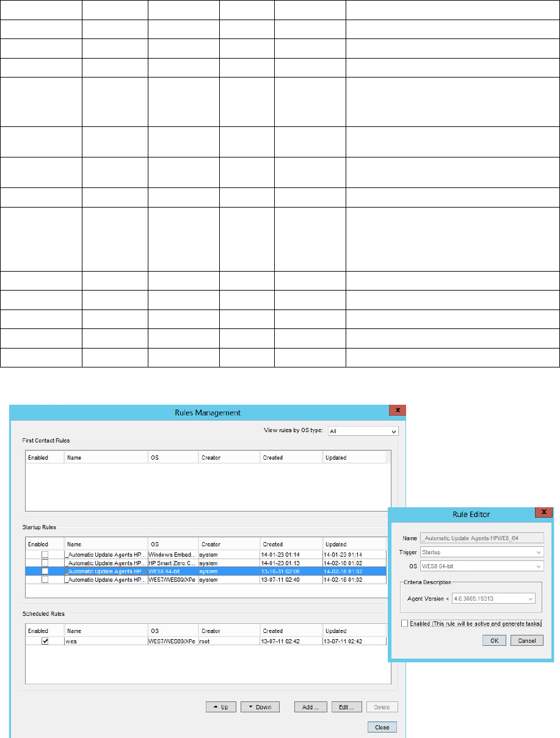This screenshot has height=738, width=560.
Task: Click Updated cell '14-02-18 01:02' in WES7/WES09/XPe startup row
Action: click(354, 579)
